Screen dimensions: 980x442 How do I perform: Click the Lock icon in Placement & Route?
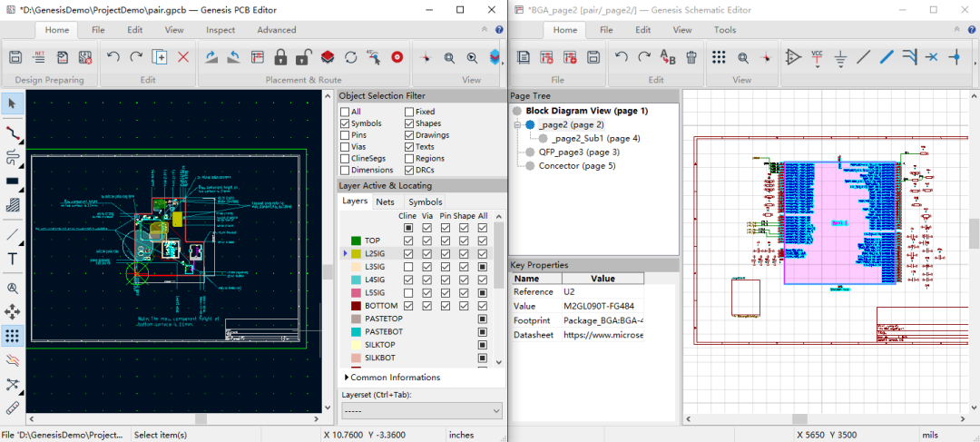tap(280, 57)
